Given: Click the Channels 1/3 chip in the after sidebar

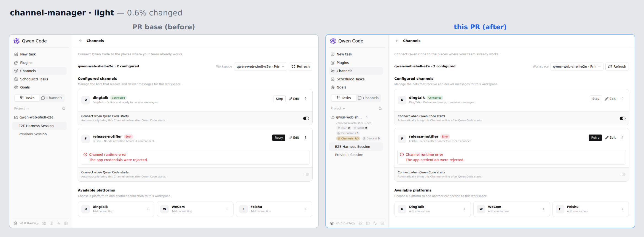Looking at the screenshot, I should 348,138.
